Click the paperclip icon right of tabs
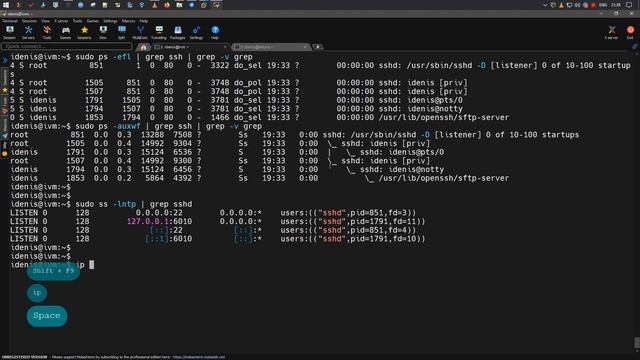The height and width of the screenshot is (360, 640). coord(635,47)
